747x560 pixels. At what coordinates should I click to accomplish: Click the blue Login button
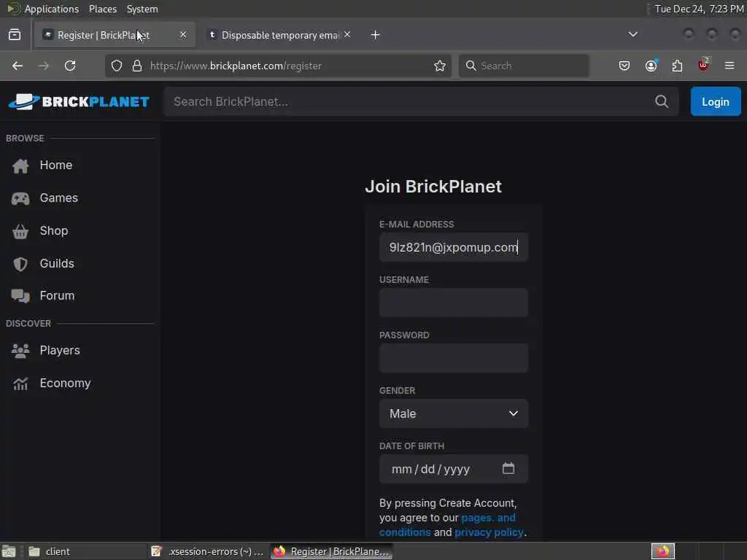[716, 101]
